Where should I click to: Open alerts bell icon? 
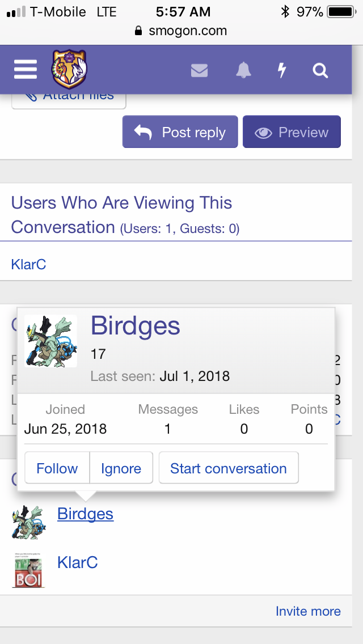(243, 70)
